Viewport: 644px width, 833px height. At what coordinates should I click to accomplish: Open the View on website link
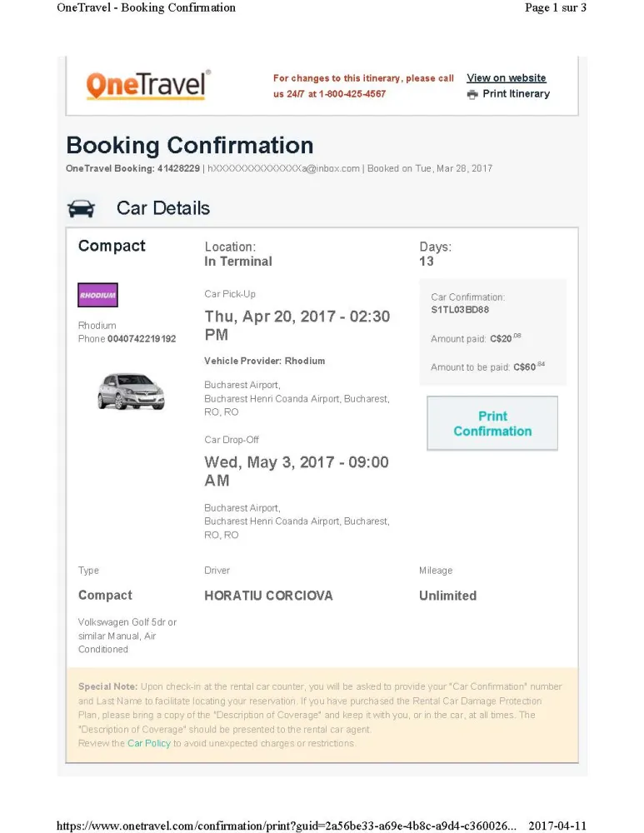pos(506,78)
